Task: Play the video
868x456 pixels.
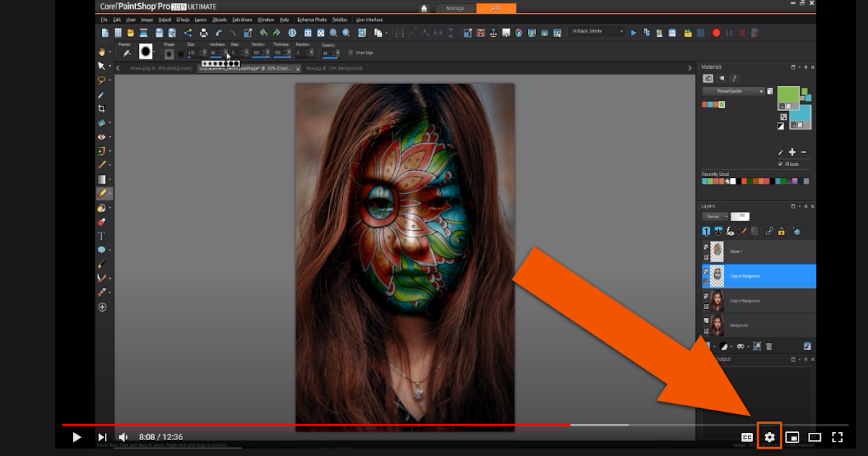Action: coord(77,437)
